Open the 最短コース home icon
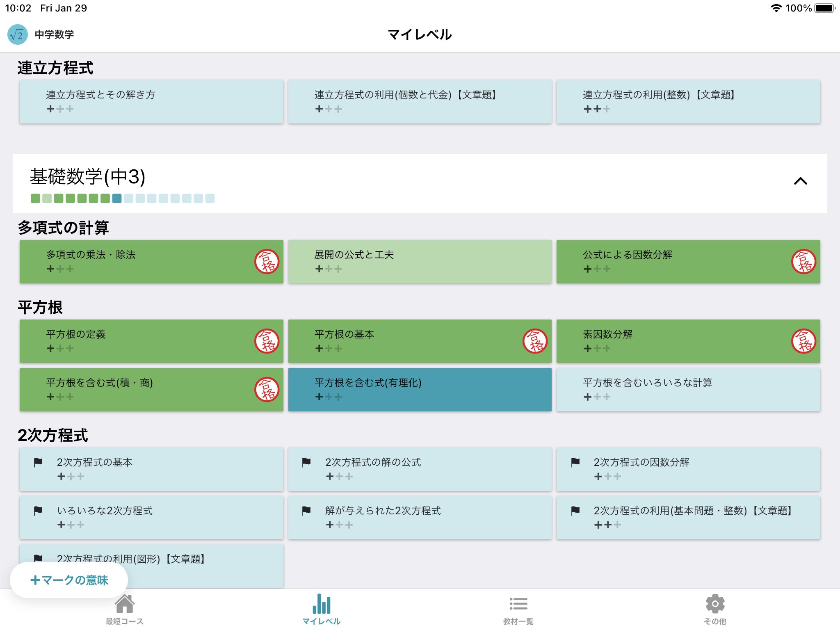The image size is (840, 630). tap(124, 604)
